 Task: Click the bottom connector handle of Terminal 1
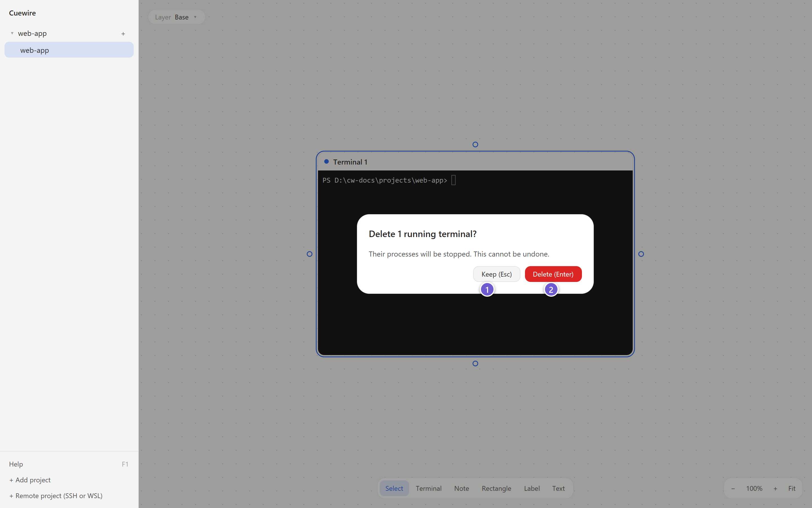point(475,364)
